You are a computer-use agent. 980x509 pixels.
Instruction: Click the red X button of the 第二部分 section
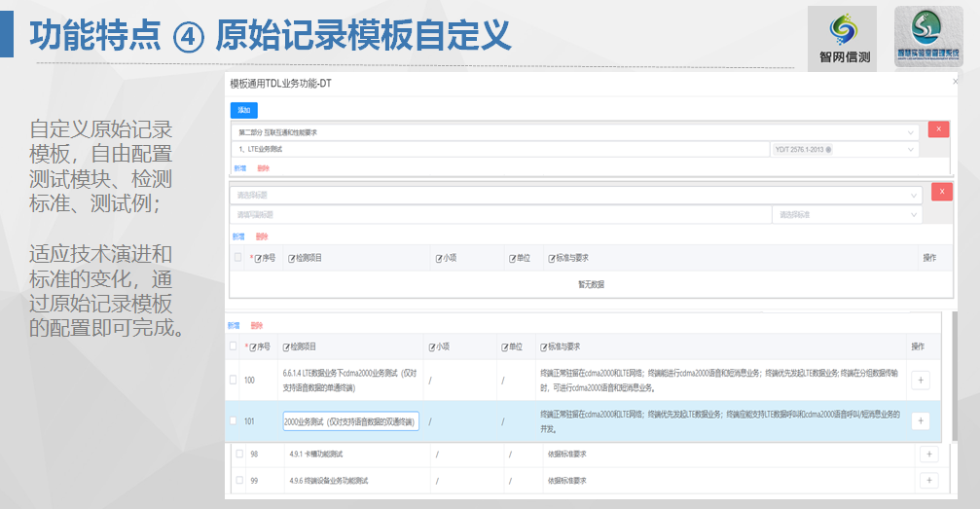pyautogui.click(x=938, y=129)
